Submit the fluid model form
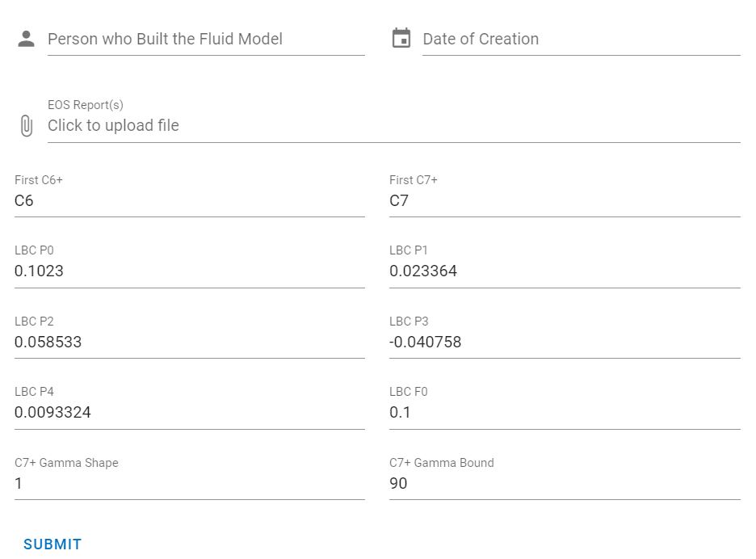 point(52,544)
